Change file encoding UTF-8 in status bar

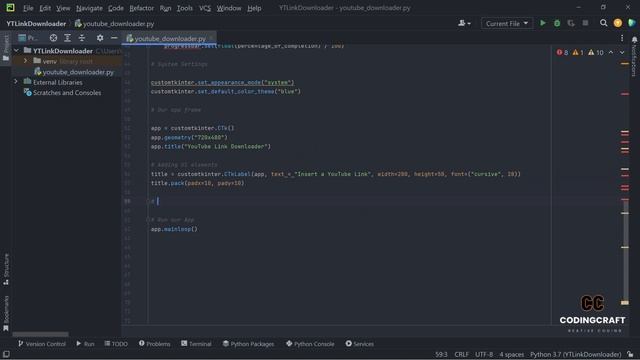coord(484,354)
